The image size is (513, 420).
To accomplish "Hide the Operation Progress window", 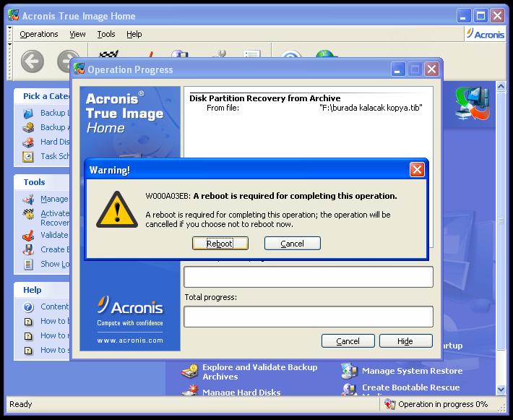I will [x=405, y=341].
